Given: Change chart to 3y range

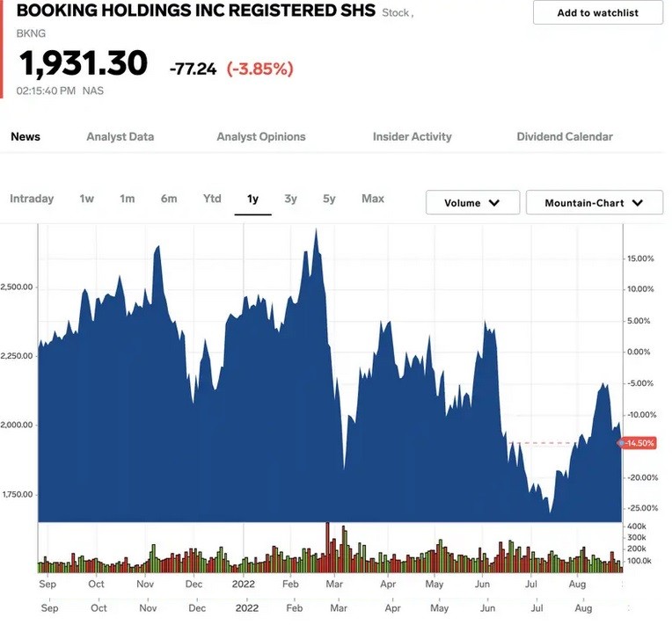Looking at the screenshot, I should coord(291,199).
